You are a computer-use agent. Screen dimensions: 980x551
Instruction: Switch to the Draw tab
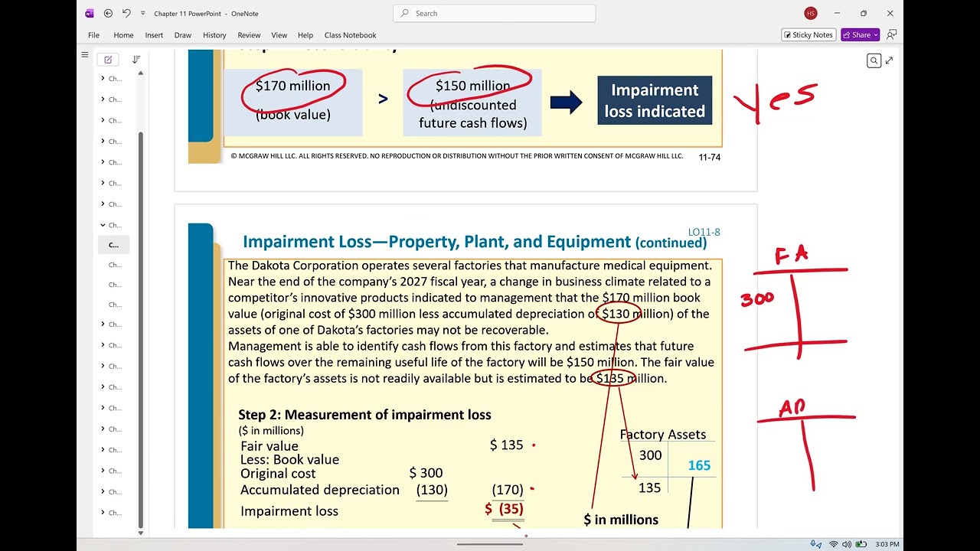click(x=183, y=35)
